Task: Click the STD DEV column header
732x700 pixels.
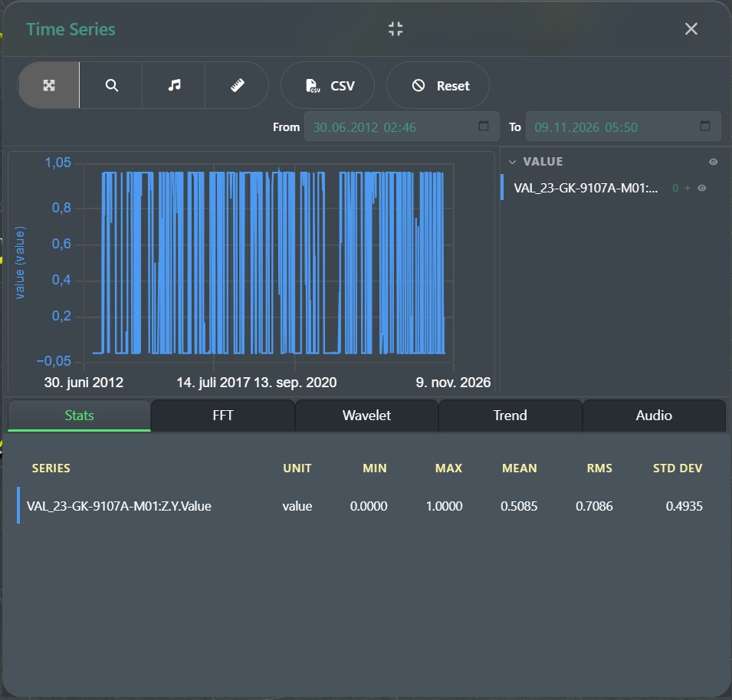Action: pos(678,468)
